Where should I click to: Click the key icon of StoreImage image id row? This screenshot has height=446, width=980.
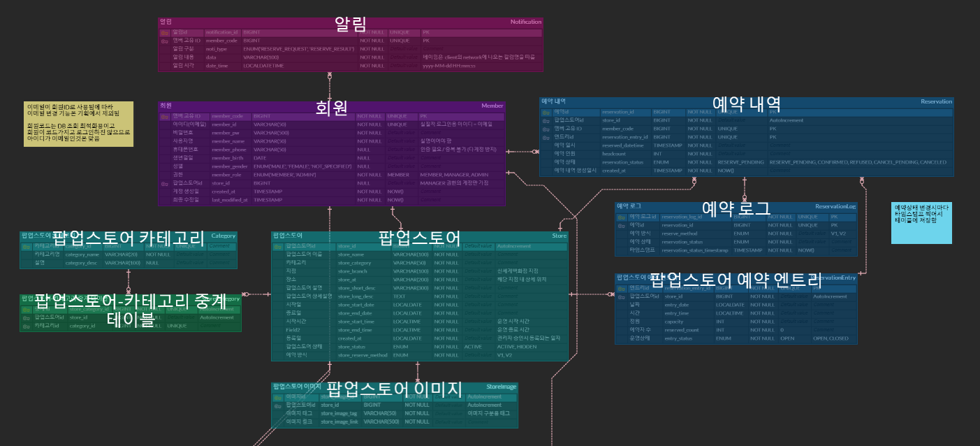[x=278, y=397]
